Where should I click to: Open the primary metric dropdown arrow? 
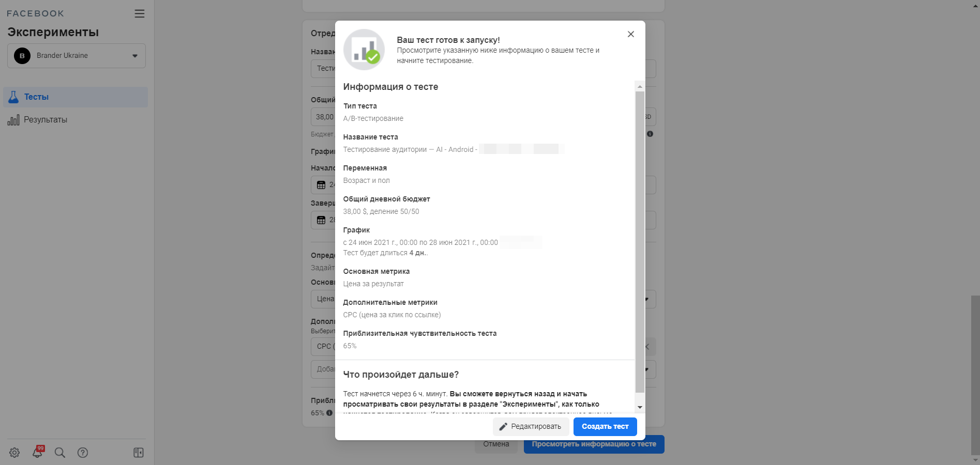pyautogui.click(x=647, y=299)
